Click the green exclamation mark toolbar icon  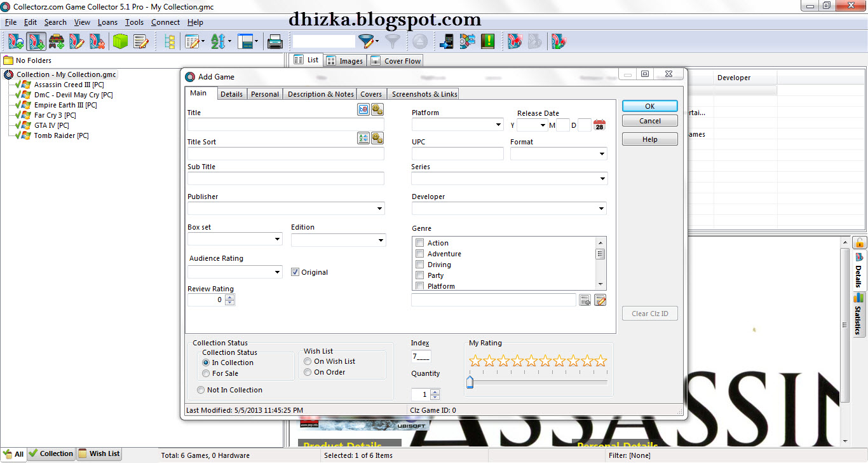487,41
